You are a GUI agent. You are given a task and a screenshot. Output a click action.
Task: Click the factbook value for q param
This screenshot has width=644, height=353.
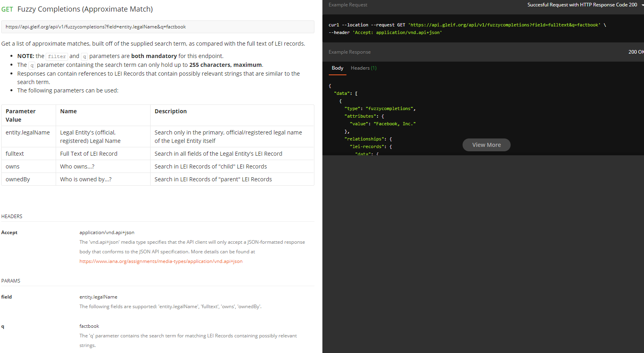[x=89, y=326]
